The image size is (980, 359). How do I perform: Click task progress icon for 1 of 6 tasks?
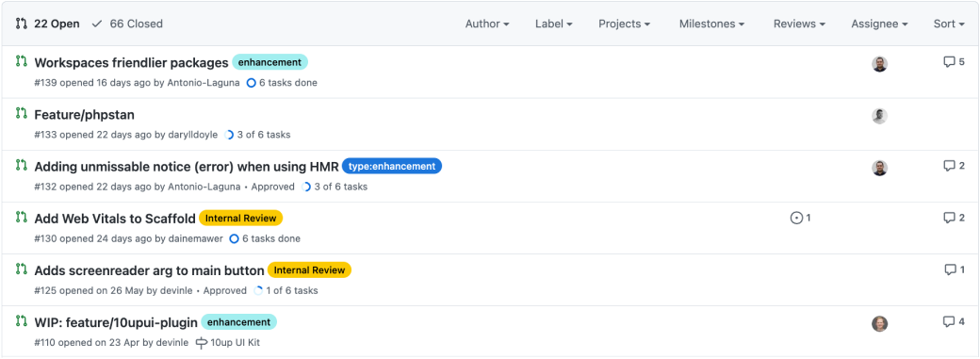[x=259, y=290]
